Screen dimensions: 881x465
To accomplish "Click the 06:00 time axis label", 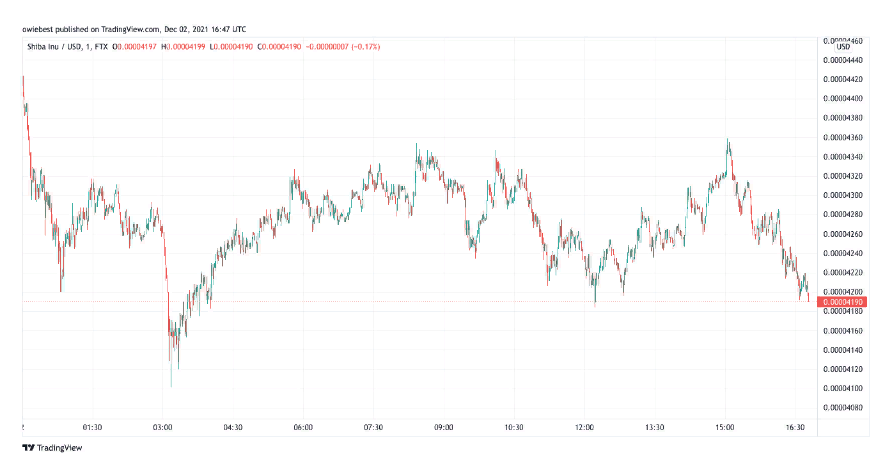I will tap(304, 427).
